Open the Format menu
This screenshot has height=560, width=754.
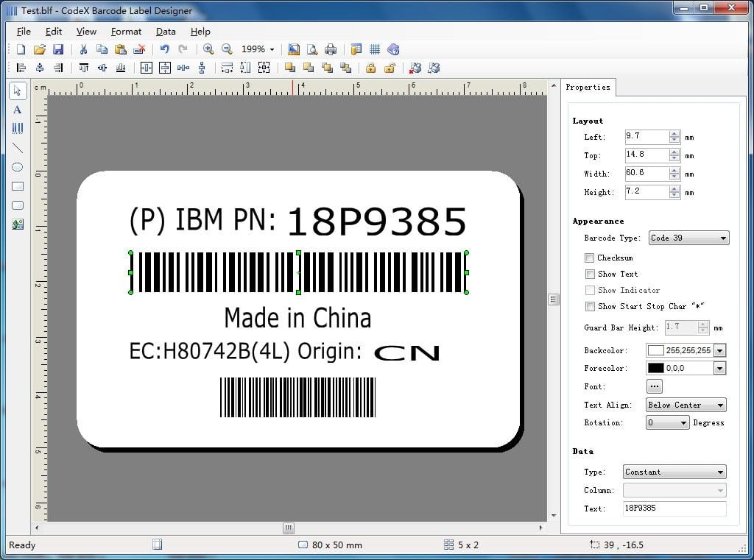click(x=126, y=31)
